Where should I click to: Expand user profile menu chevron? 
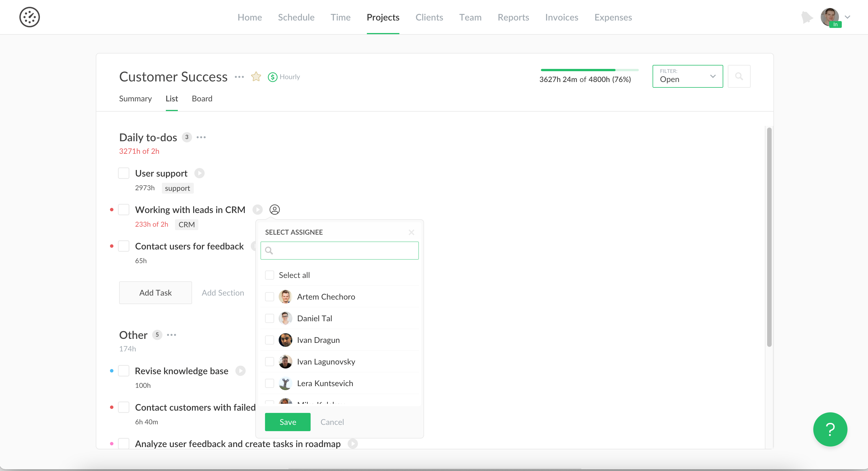(x=847, y=17)
